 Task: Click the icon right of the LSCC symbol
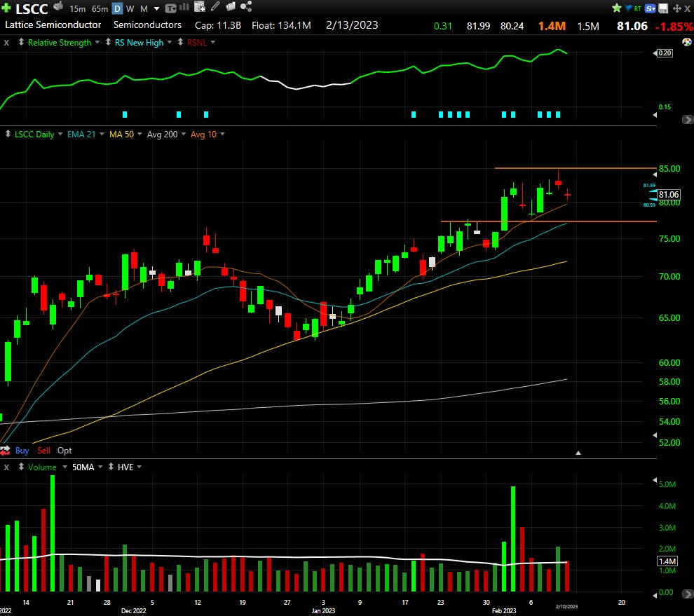(x=58, y=6)
